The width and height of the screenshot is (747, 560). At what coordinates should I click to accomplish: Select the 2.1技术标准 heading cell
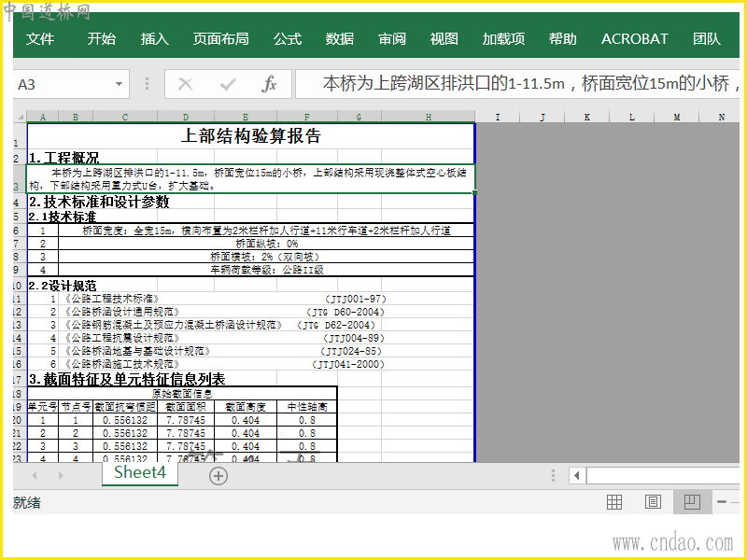coord(63,217)
